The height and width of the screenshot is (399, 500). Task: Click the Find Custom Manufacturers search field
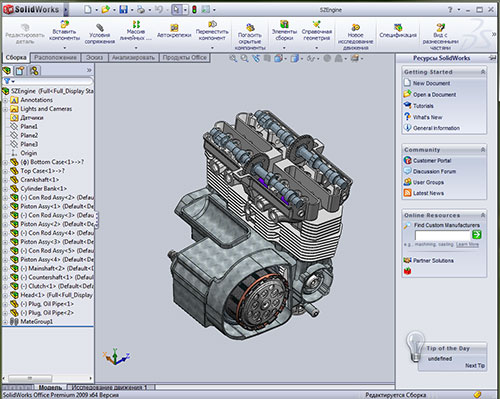click(442, 235)
